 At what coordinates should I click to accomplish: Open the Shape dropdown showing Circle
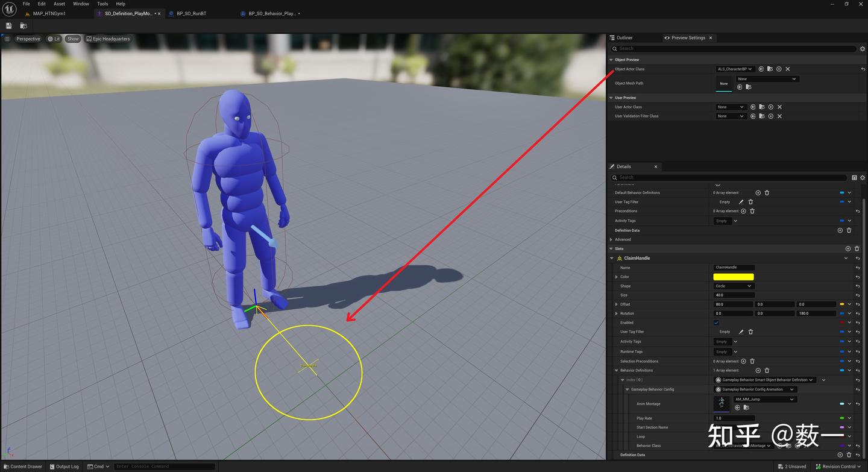733,286
